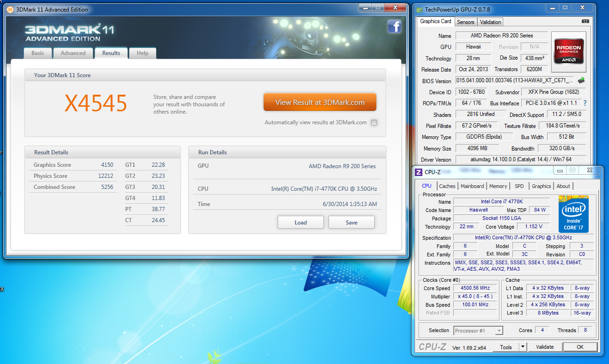This screenshot has width=609, height=364.
Task: Click the Save button in Run Details
Action: (x=352, y=222)
